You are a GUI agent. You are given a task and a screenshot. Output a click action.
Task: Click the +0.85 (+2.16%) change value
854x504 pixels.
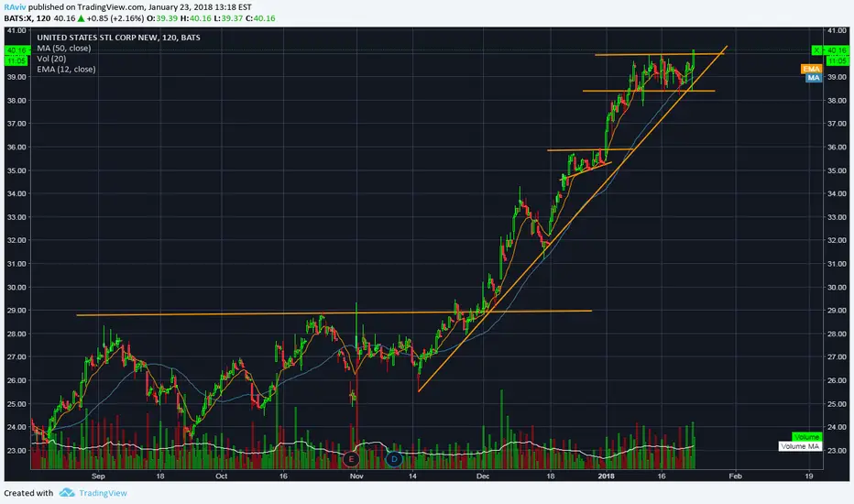115,18
